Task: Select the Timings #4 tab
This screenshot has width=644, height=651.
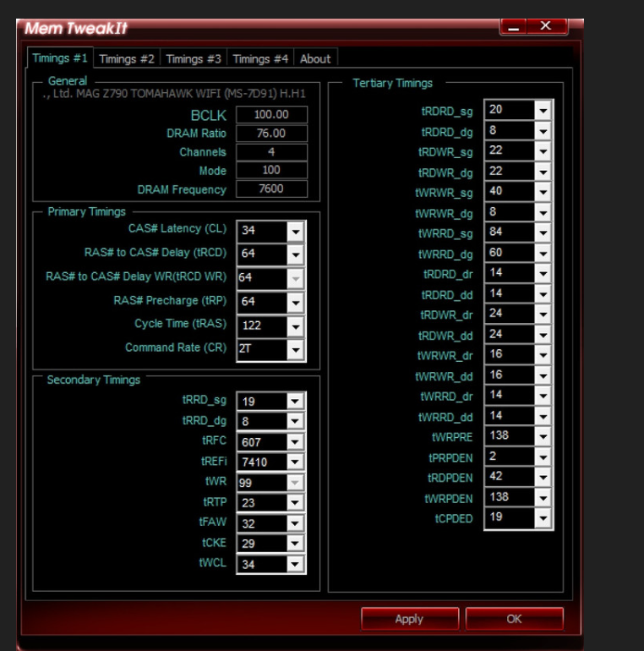Action: coord(260,59)
